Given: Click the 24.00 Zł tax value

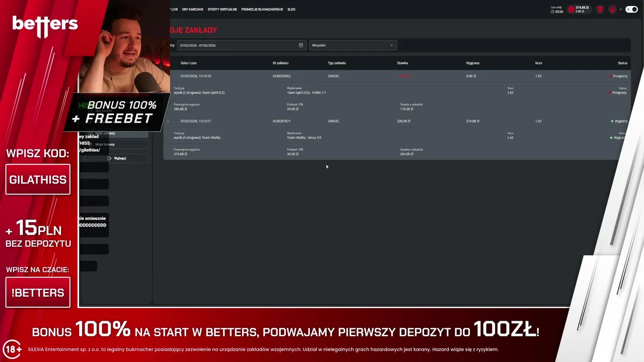Looking at the screenshot, I should pyautogui.click(x=293, y=109).
